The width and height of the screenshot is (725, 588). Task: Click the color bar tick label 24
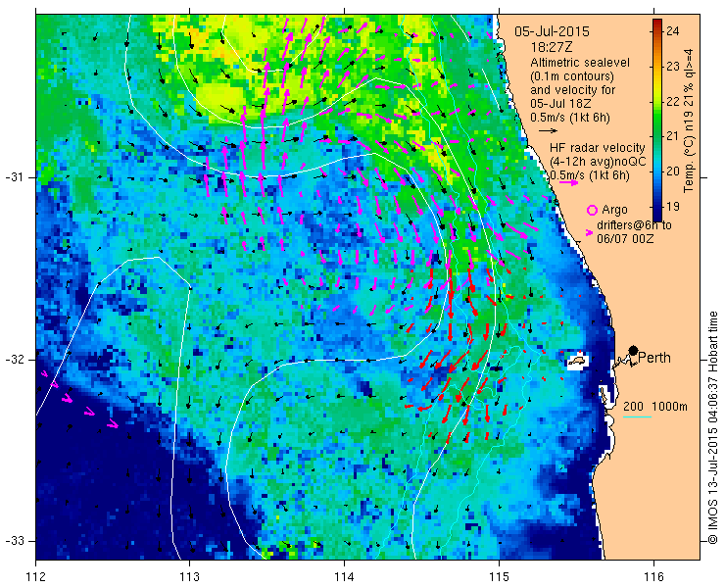(x=673, y=31)
